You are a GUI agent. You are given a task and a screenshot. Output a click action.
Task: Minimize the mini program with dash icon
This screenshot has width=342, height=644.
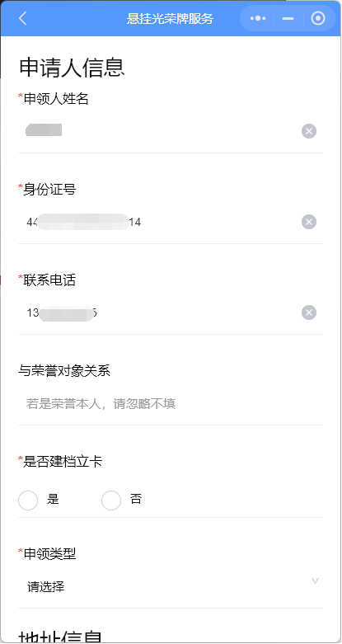click(x=288, y=18)
